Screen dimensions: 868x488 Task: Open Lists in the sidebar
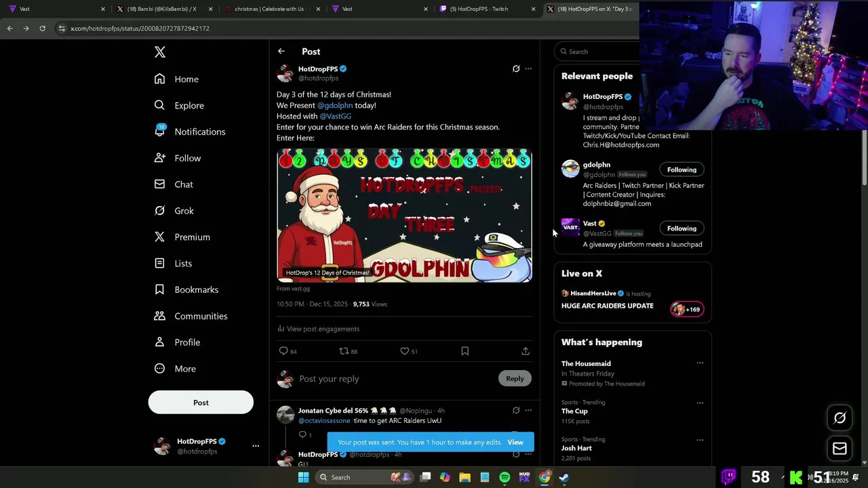[173, 264]
